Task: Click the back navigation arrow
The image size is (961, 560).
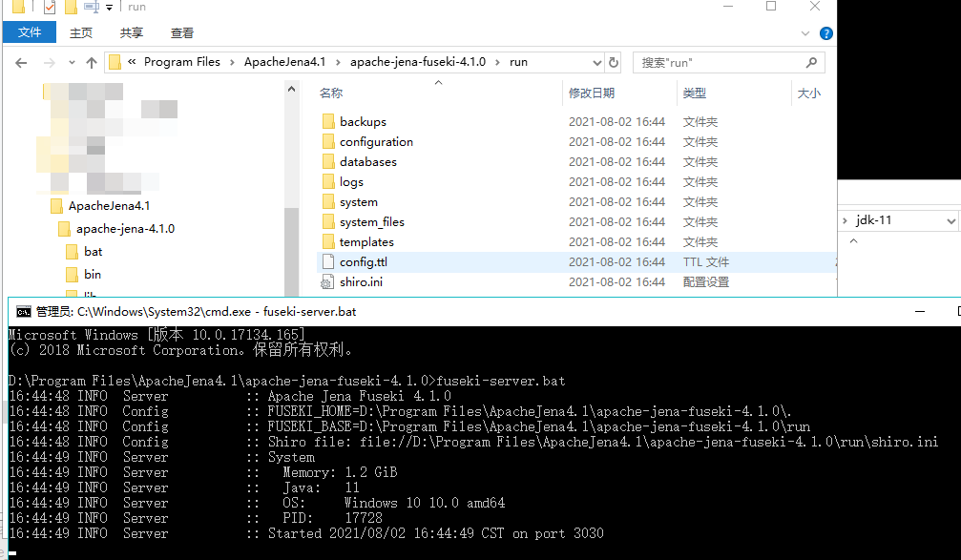Action: (21, 61)
